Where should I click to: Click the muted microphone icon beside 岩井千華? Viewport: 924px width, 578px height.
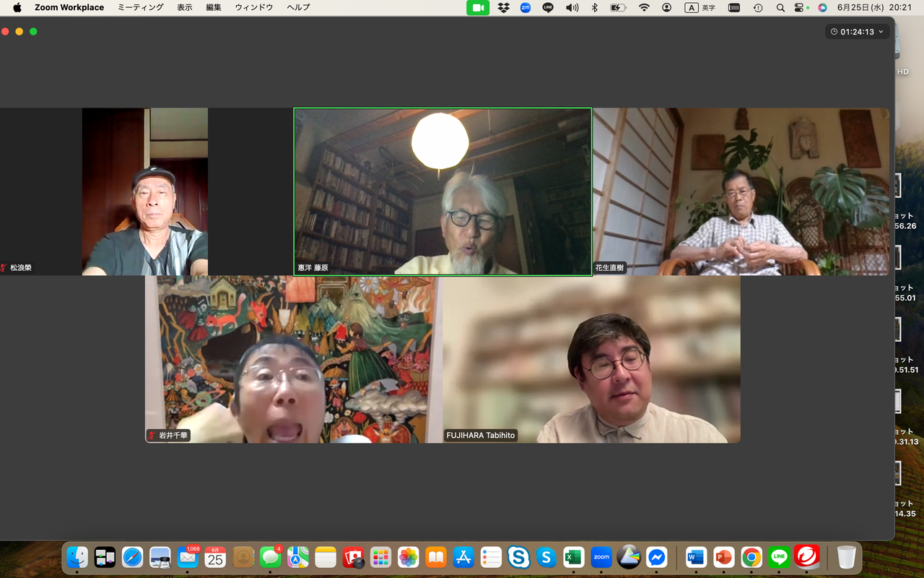pos(152,436)
